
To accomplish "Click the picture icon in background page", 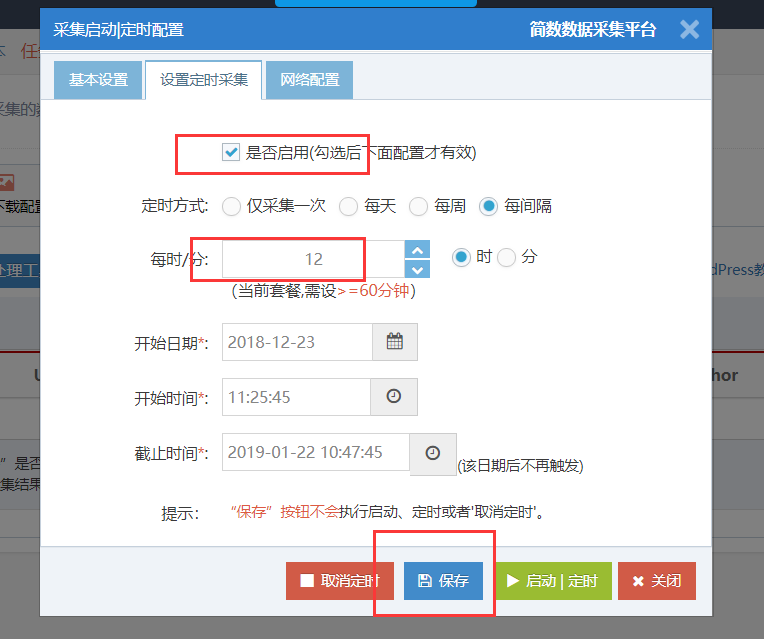I will [x=7, y=183].
